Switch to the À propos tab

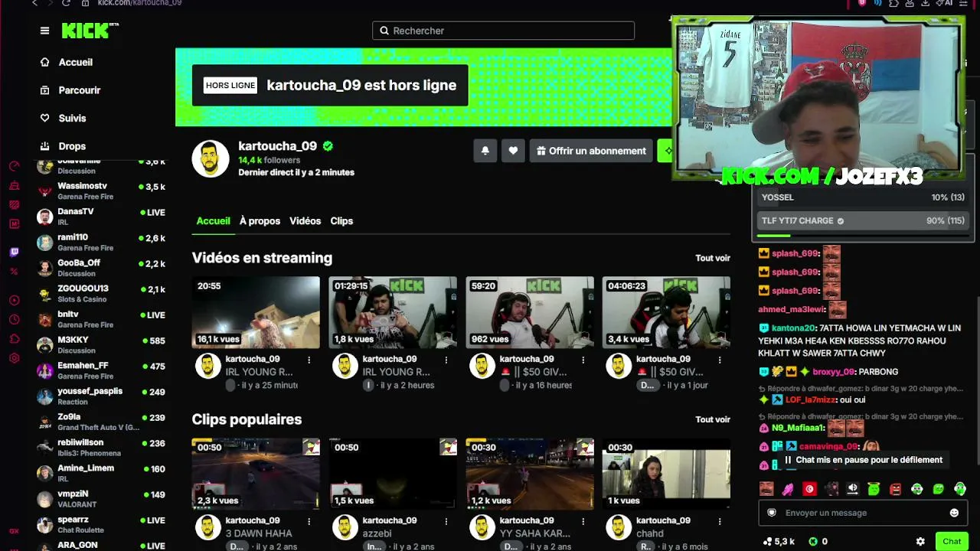point(260,221)
